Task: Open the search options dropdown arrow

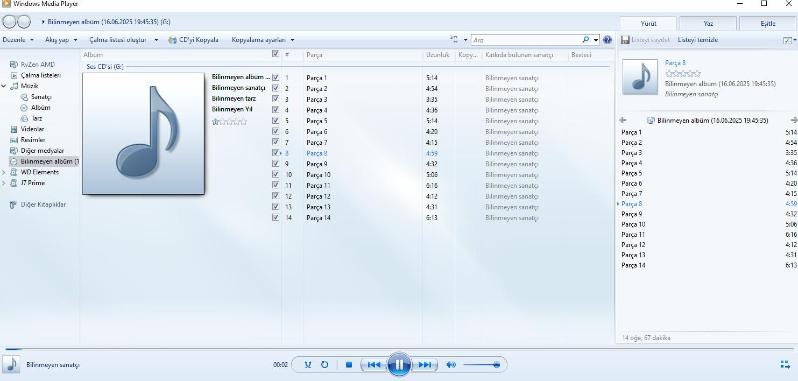Action: (x=596, y=40)
